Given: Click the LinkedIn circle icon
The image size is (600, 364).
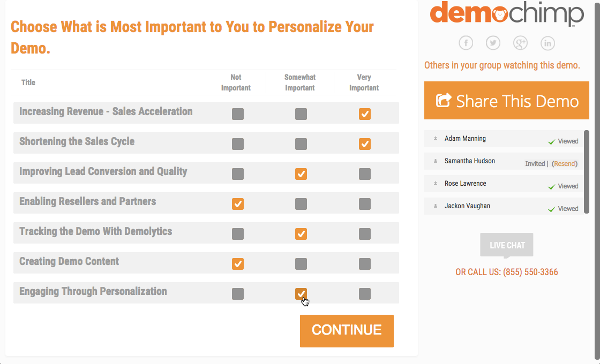Looking at the screenshot, I should click(547, 43).
